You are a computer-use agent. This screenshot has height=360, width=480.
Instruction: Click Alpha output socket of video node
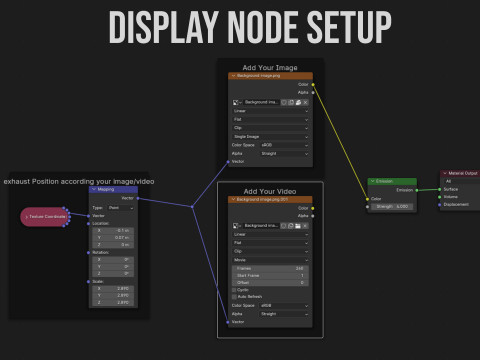coord(313,216)
